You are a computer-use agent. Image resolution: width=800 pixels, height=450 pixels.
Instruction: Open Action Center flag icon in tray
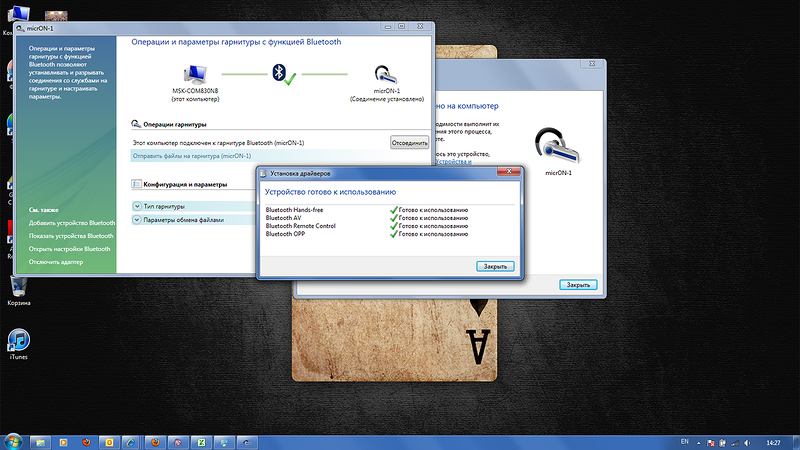coord(711,443)
